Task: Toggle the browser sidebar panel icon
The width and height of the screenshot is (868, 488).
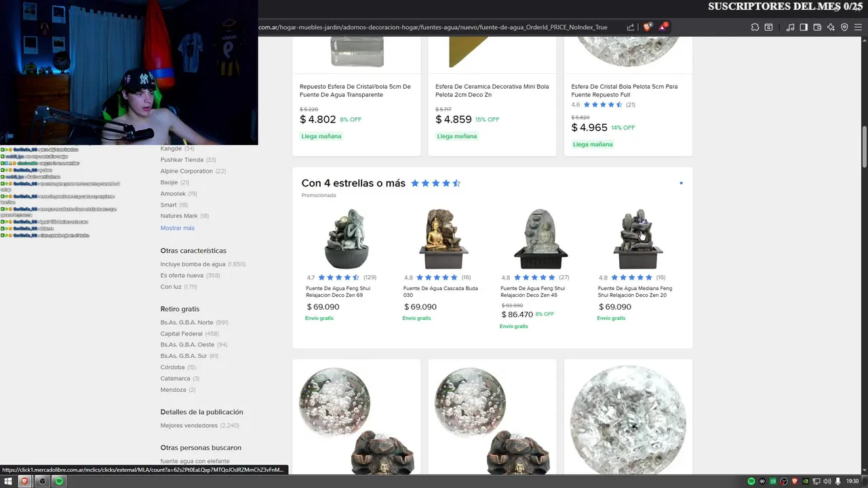Action: [804, 27]
